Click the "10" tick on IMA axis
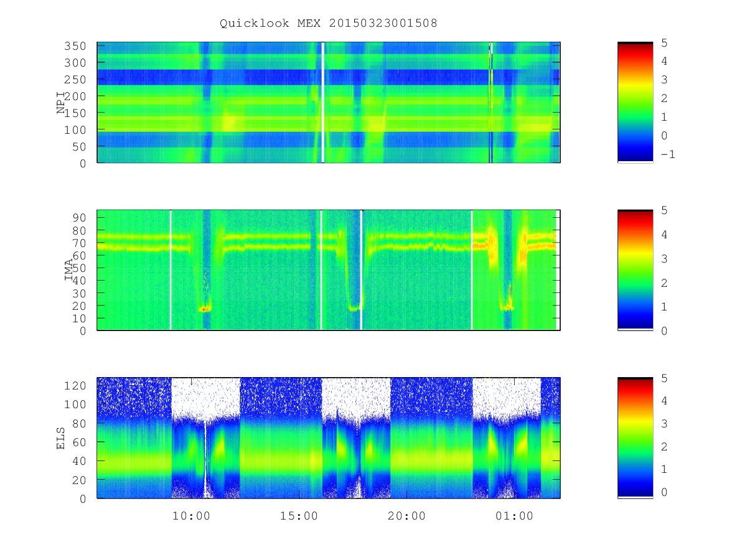747x560 pixels. (80, 318)
